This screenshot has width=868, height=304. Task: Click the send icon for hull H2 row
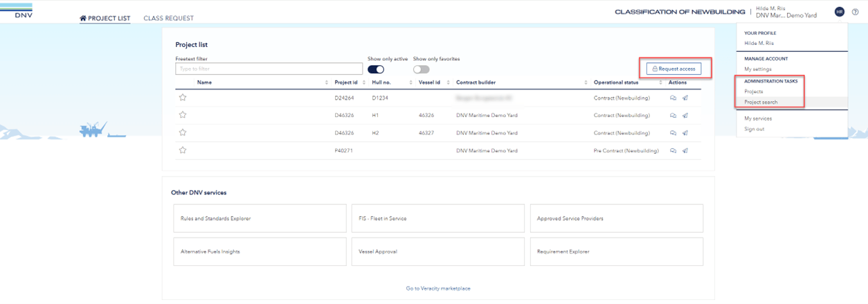tap(685, 133)
